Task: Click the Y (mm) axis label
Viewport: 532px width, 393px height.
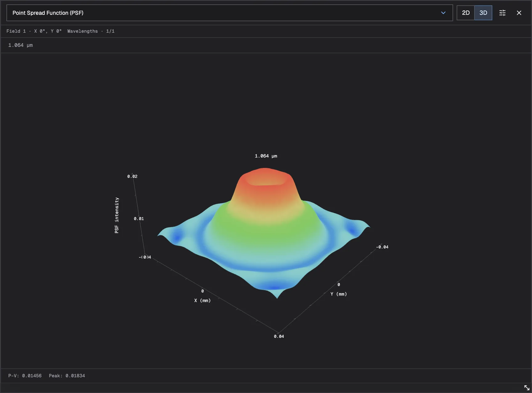Action: (339, 294)
